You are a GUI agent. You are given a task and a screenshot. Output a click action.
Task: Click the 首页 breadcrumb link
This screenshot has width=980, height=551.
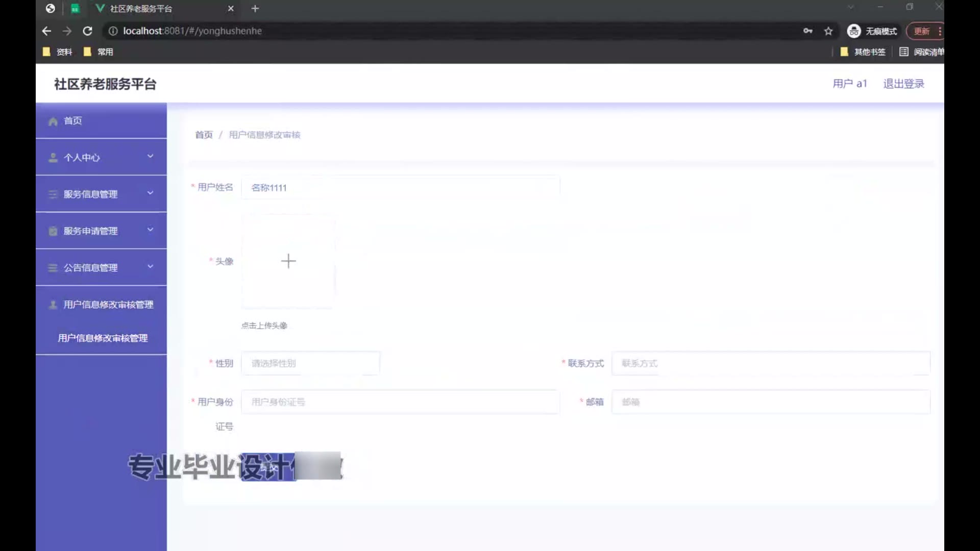[x=204, y=135]
